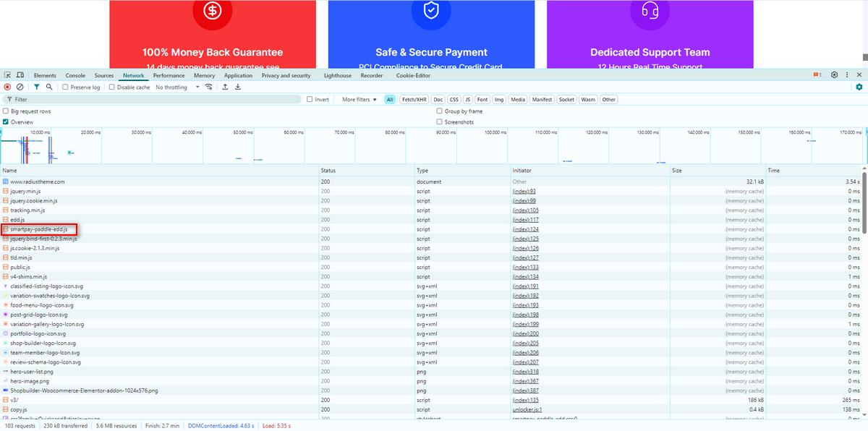Open the Sources tab
This screenshot has width=868, height=431.
104,75
